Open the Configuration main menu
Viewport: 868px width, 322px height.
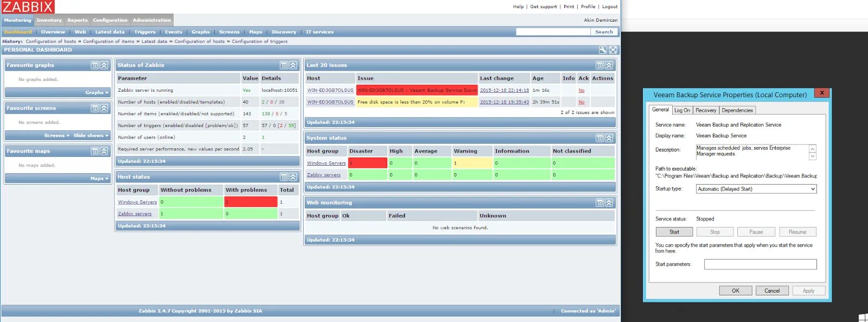coord(110,20)
